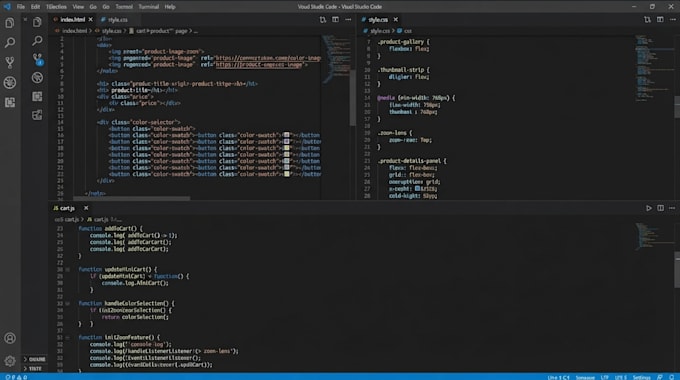Click the feedback icon in status bar
Screen dimensions: 680x380
pos(660,377)
